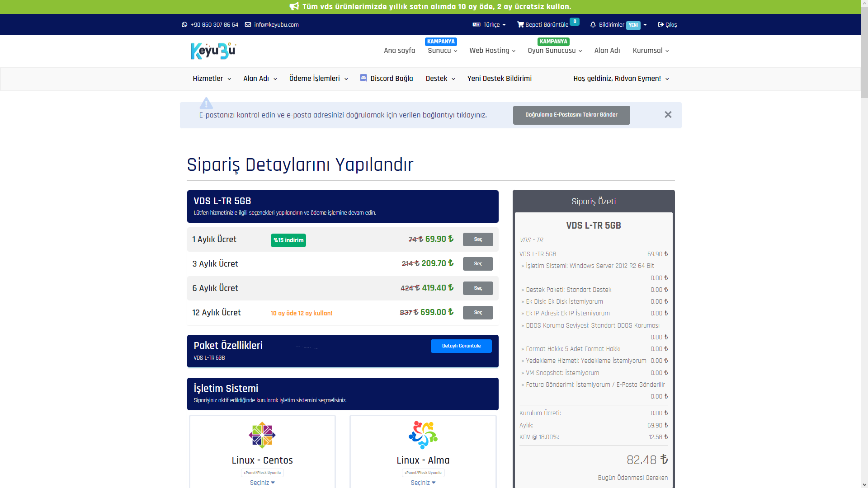868x488 pixels.
Task: Click the WhatsApp phone number icon
Action: coord(184,25)
